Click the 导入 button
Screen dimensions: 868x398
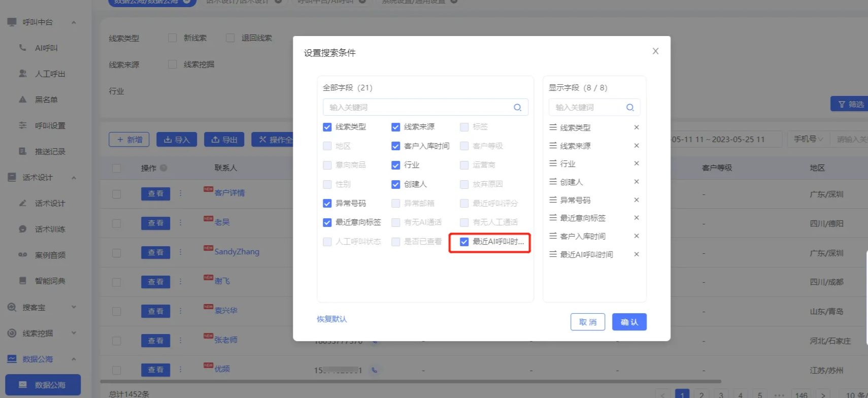177,140
